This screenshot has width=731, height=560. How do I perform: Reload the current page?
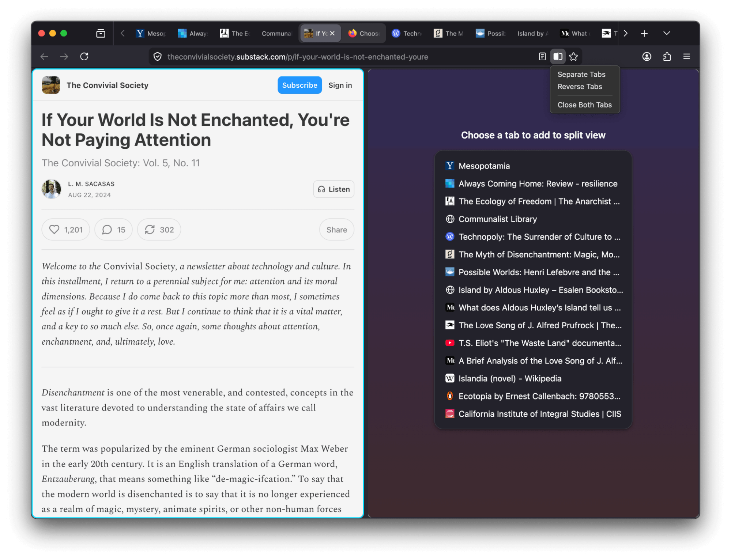[84, 57]
